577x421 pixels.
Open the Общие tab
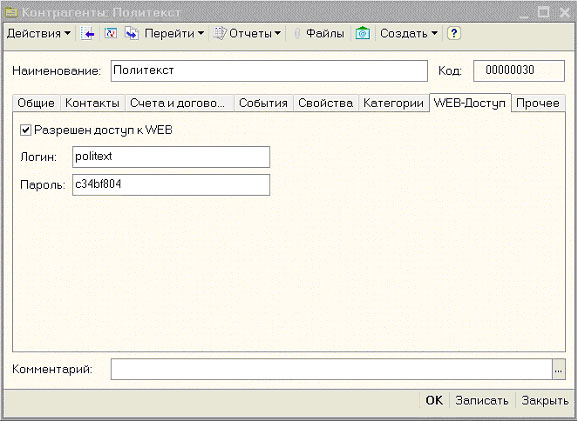pyautogui.click(x=36, y=103)
